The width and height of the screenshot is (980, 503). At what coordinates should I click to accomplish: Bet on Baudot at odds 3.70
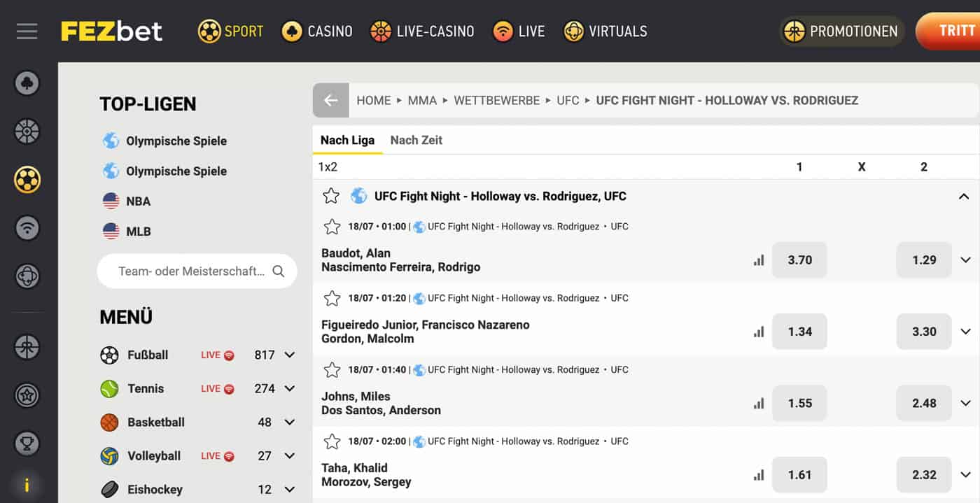[799, 260]
